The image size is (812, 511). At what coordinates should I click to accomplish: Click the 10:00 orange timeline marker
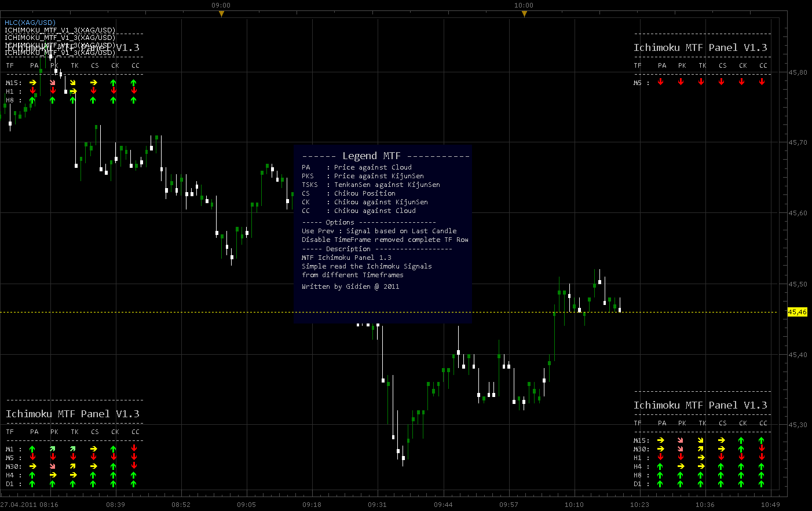coord(524,13)
